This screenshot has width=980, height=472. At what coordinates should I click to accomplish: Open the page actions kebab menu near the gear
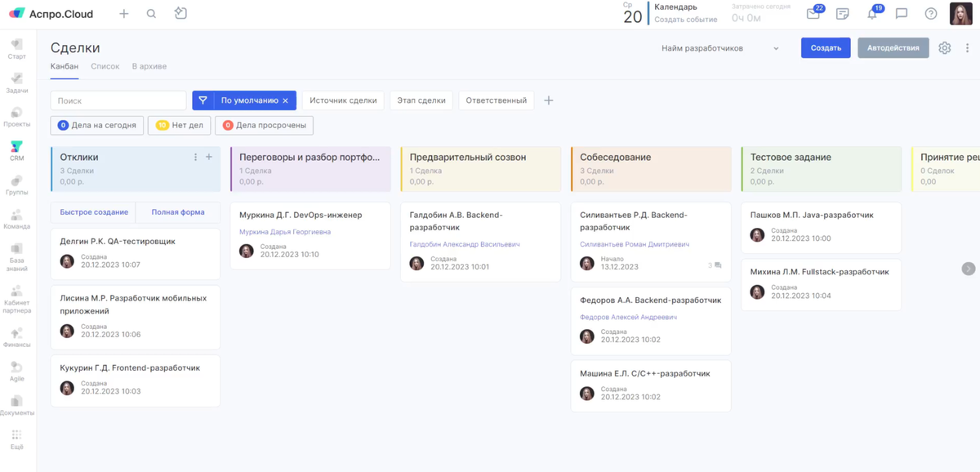click(967, 47)
